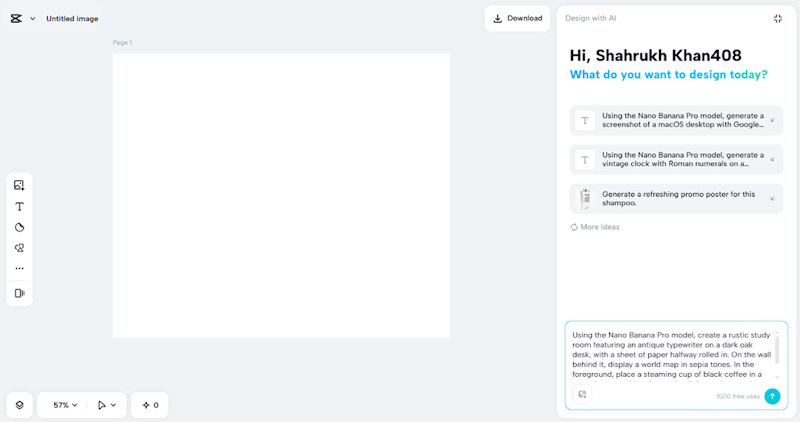Open the CapCut logo menu dropdown
The width and height of the screenshot is (800, 422).
click(x=22, y=18)
